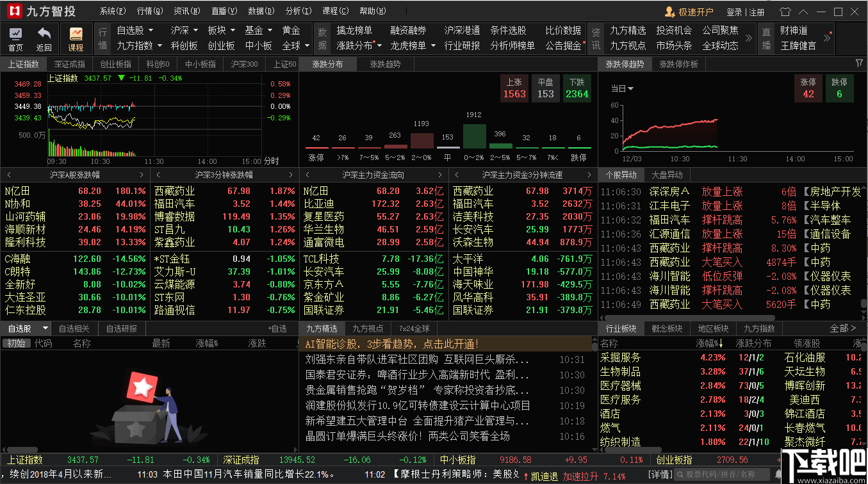Switch to the 深证成指 tab
Viewport: 868px width, 484px height.
pos(69,64)
